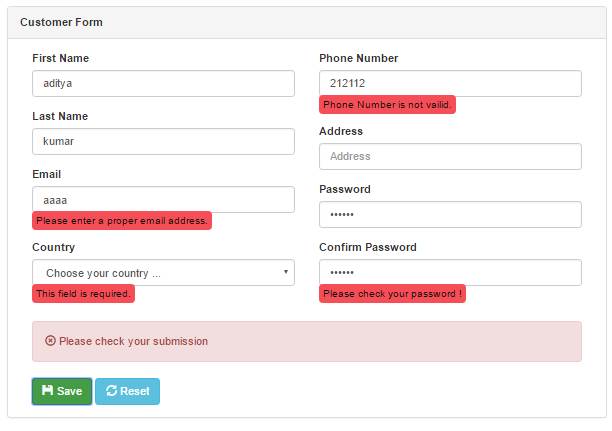
Task: Click the 'This field is required' error
Action: pos(83,294)
